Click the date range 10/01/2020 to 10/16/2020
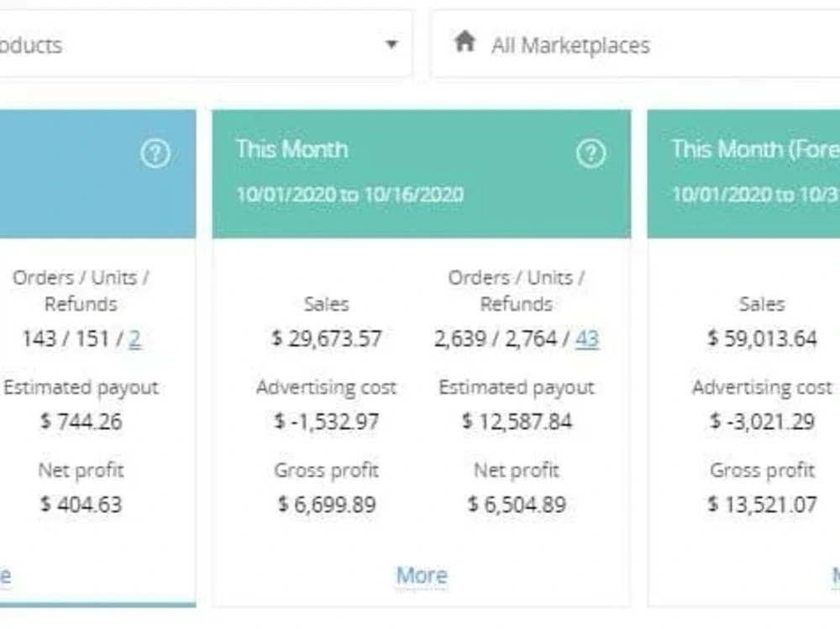The width and height of the screenshot is (840, 629). [349, 195]
